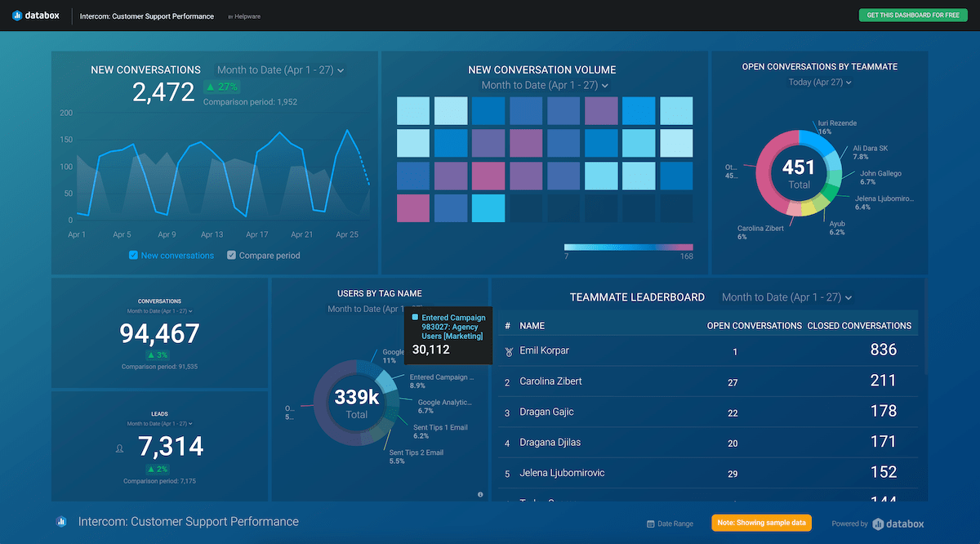Screen dimensions: 980x544
Task: Click the Databox logo in the header
Action: coord(37,16)
